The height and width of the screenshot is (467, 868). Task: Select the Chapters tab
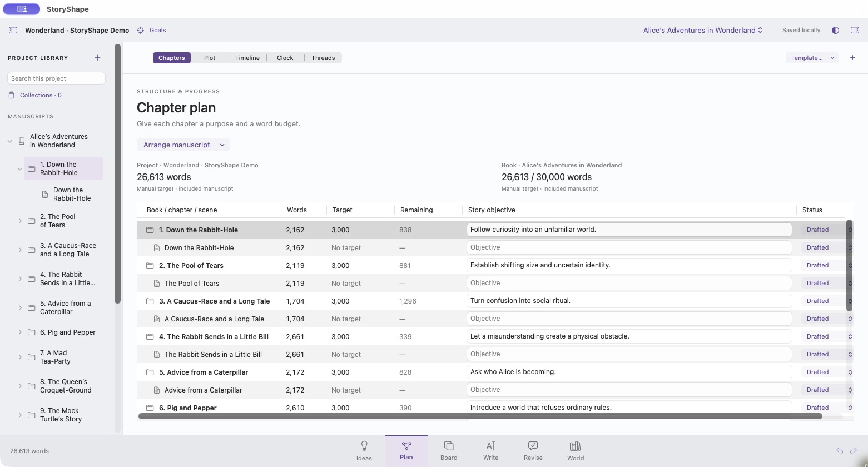coord(171,58)
